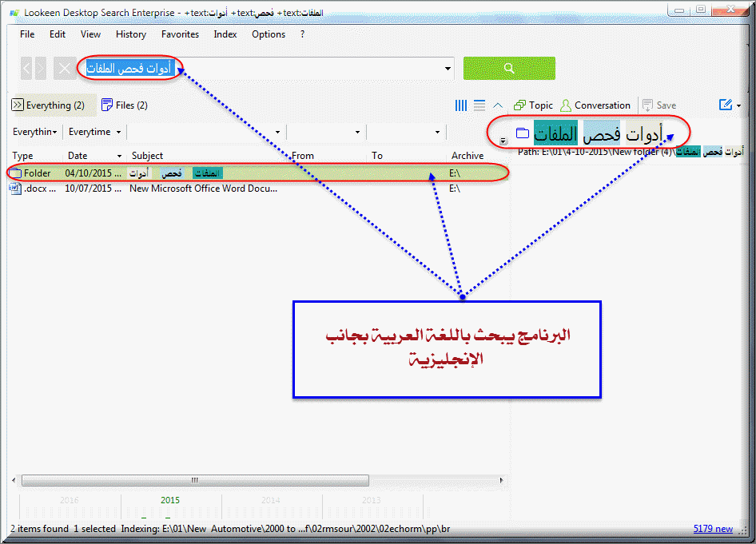Image resolution: width=756 pixels, height=544 pixels.
Task: Open the Favorites menu
Action: pos(180,34)
